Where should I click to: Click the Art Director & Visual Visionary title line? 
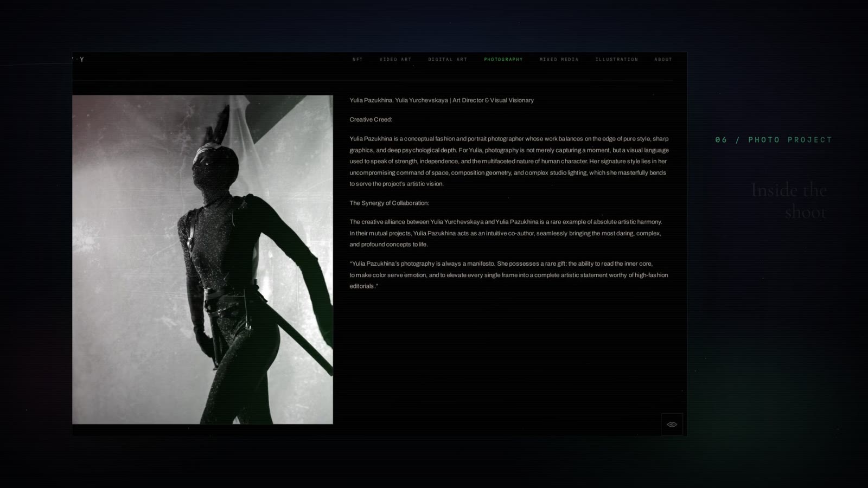click(442, 100)
